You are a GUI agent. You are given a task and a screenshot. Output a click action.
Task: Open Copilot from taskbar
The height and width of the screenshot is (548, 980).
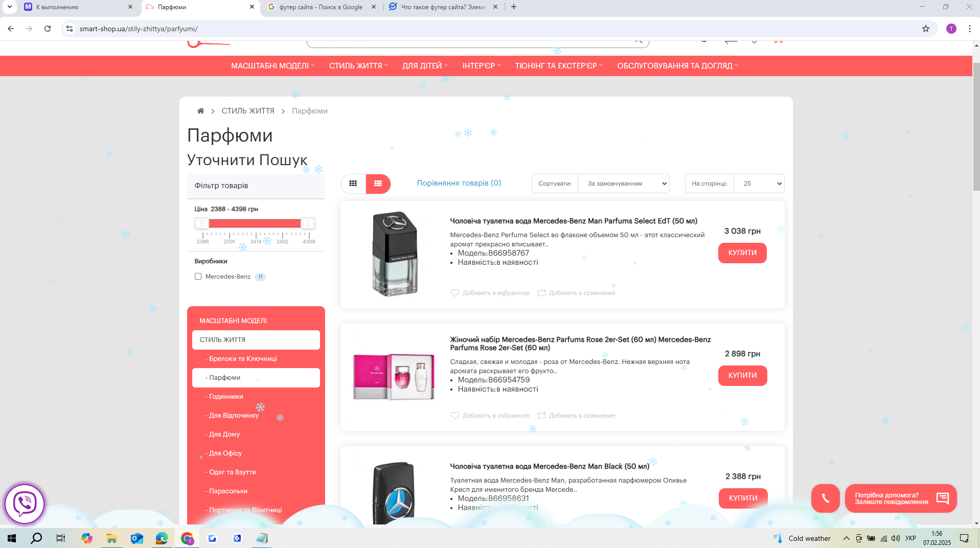[86, 538]
